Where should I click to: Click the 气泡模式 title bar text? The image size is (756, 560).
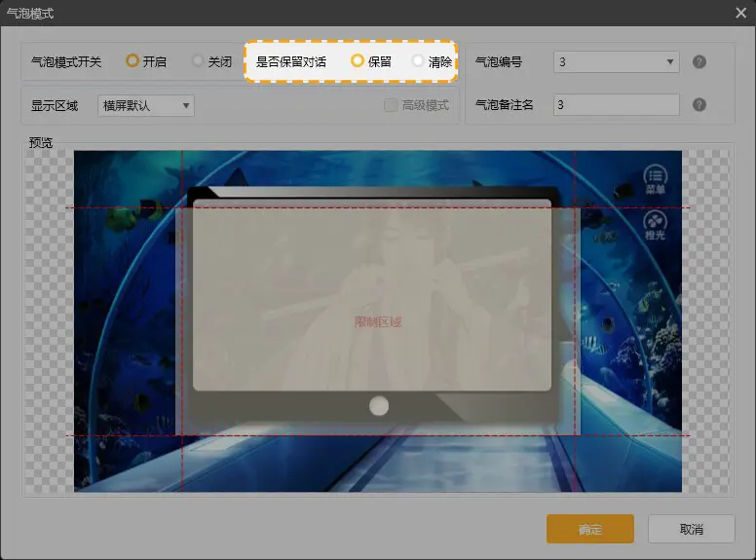pyautogui.click(x=30, y=13)
